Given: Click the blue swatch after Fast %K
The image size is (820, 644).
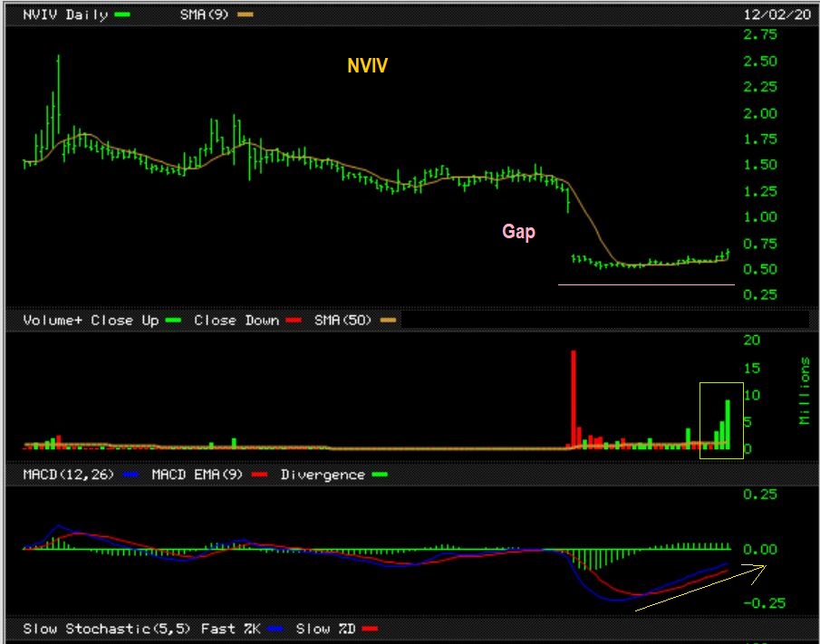Looking at the screenshot, I should tap(275, 629).
